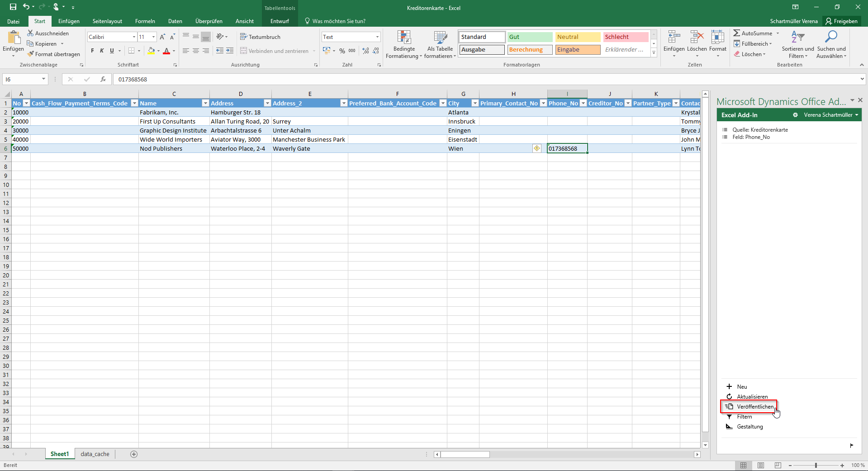Open Bedingte Formatierung menu
The height and width of the screenshot is (471, 868).
tap(404, 44)
